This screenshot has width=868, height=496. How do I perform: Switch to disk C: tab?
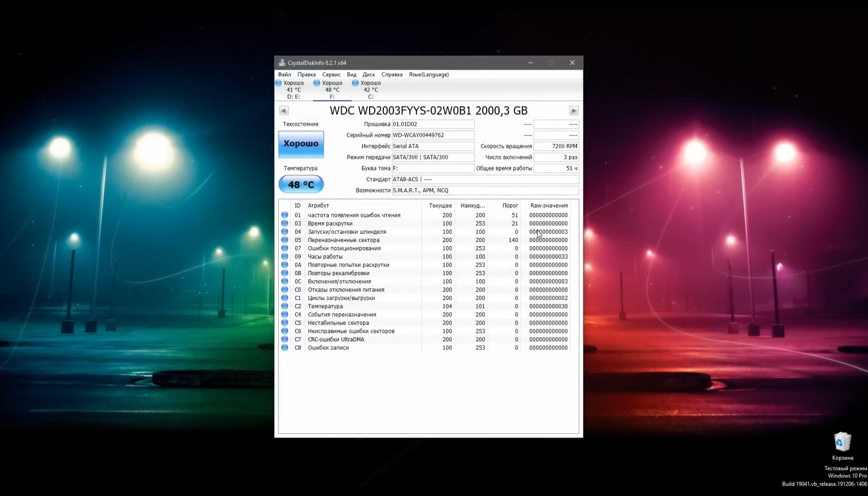370,90
